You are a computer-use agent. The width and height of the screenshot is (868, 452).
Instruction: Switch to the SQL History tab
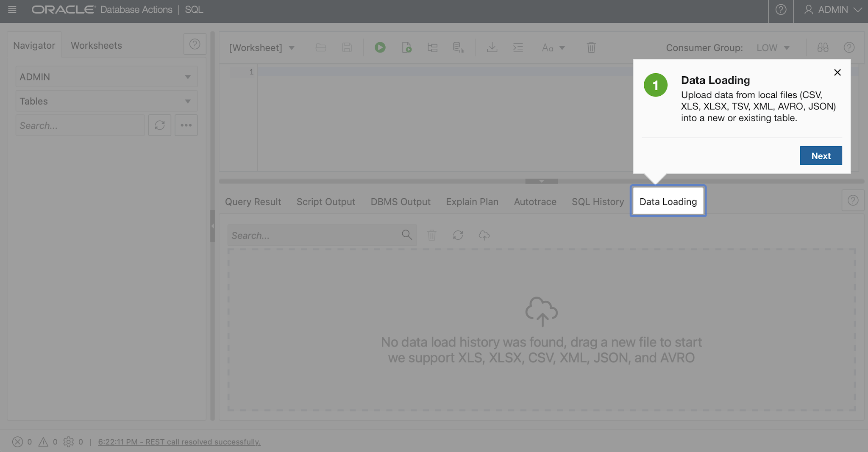click(x=598, y=202)
